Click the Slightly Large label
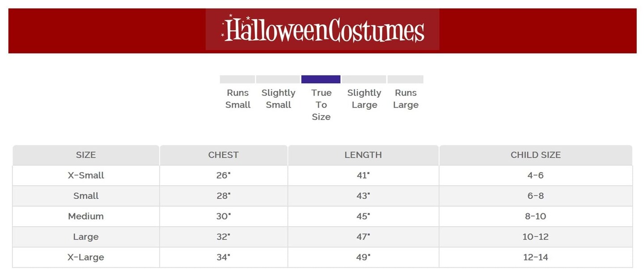 coord(364,99)
